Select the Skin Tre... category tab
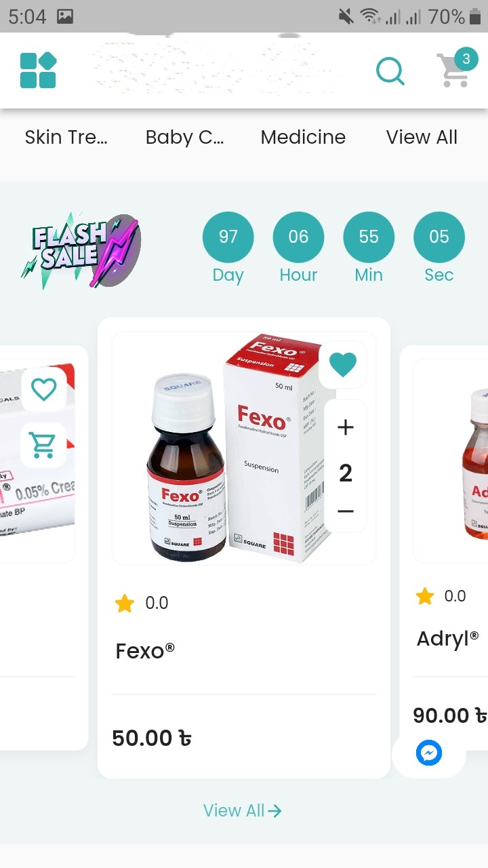 pos(66,137)
